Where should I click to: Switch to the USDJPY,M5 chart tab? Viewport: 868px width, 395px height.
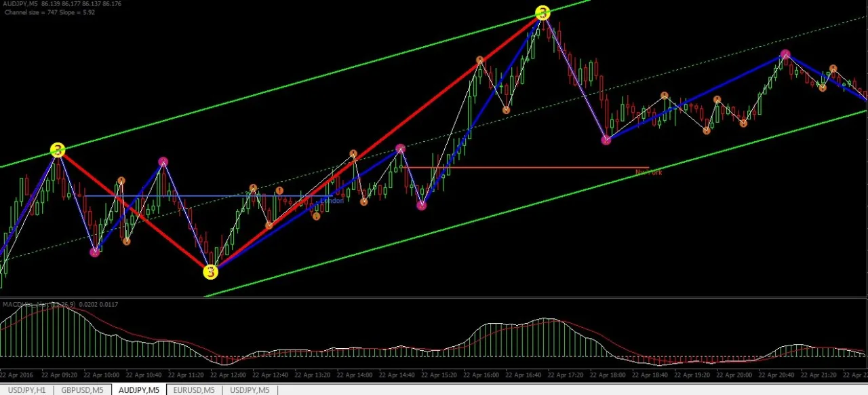[x=250, y=390]
